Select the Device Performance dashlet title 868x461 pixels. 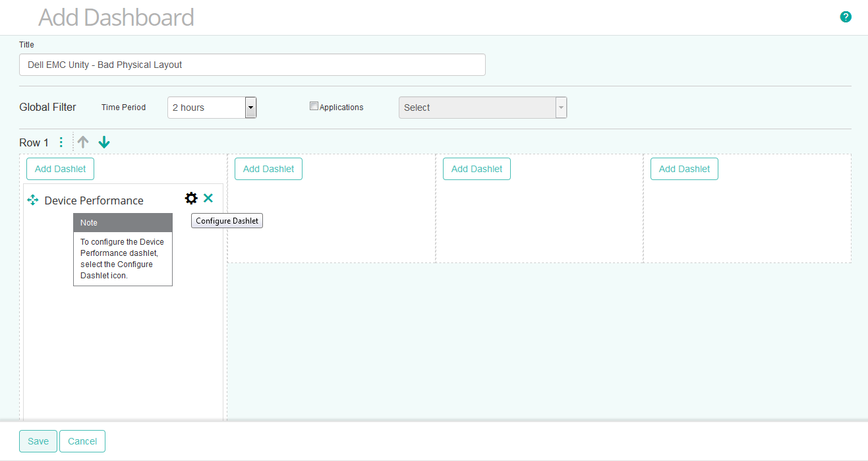pyautogui.click(x=93, y=200)
